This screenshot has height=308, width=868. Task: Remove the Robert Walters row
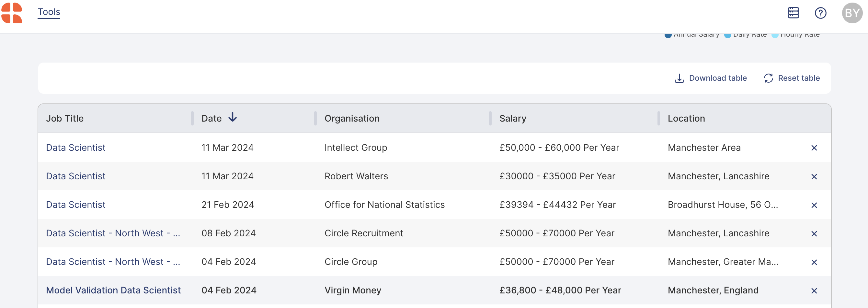(814, 176)
